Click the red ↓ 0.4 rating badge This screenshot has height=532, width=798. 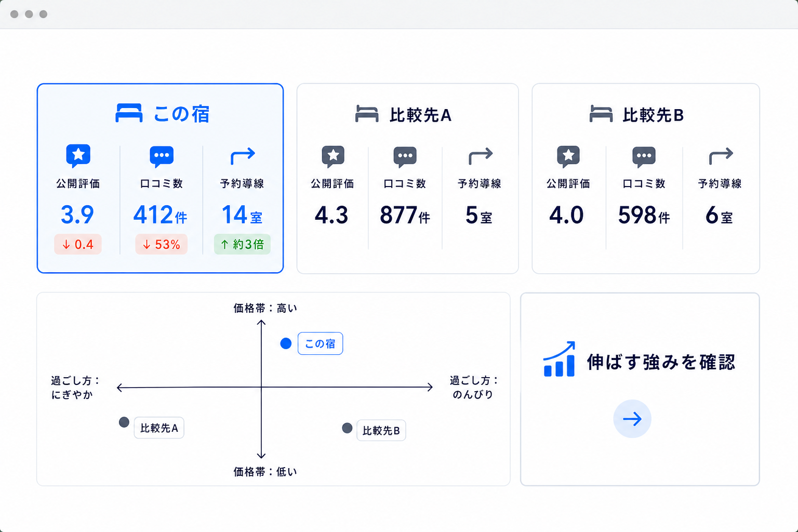78,244
